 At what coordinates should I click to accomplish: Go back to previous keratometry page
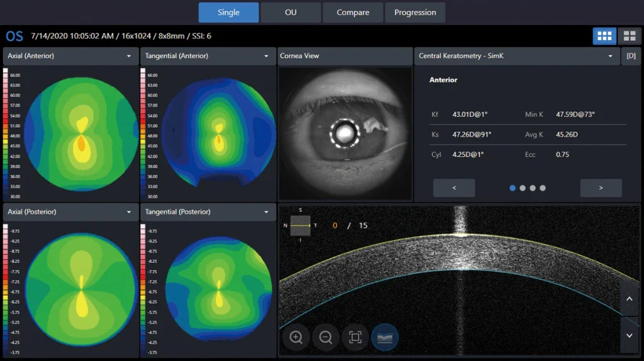coord(454,188)
